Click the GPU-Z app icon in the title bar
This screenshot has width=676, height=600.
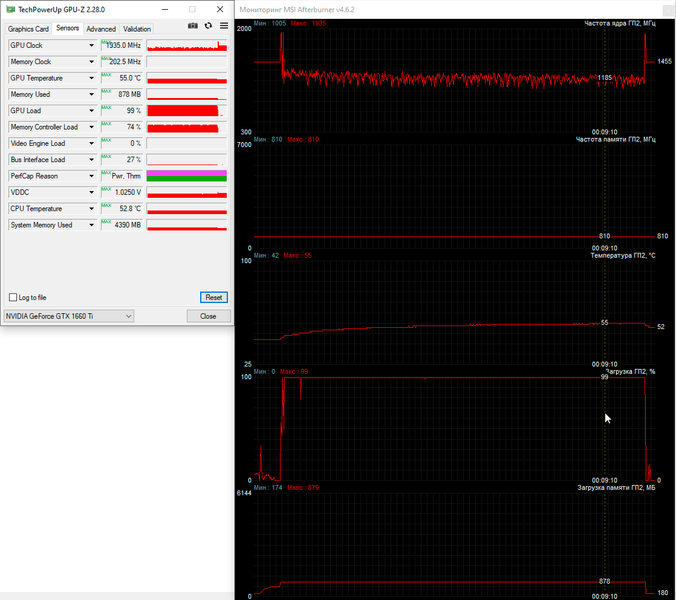tap(10, 9)
